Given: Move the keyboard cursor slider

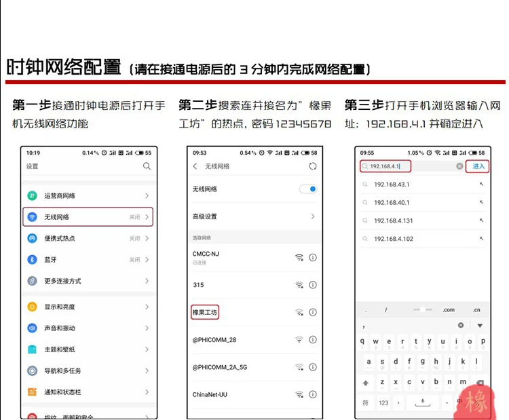Looking at the screenshot, I should [423, 309].
